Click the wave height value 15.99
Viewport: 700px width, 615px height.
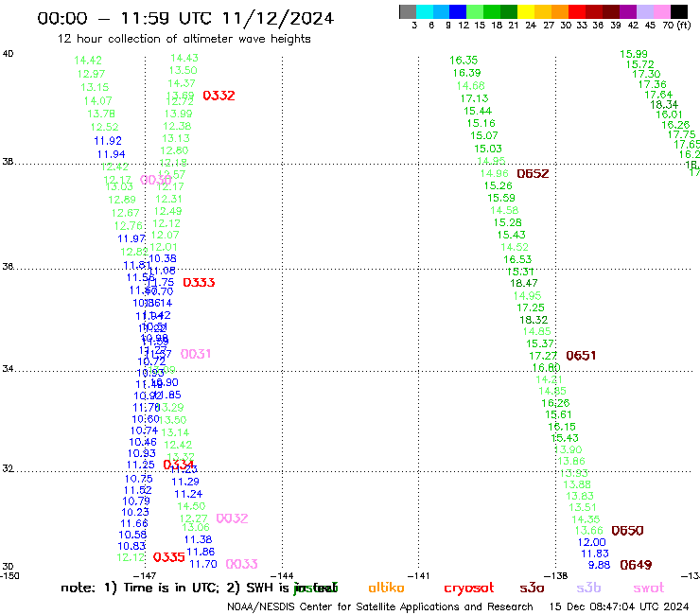634,54
